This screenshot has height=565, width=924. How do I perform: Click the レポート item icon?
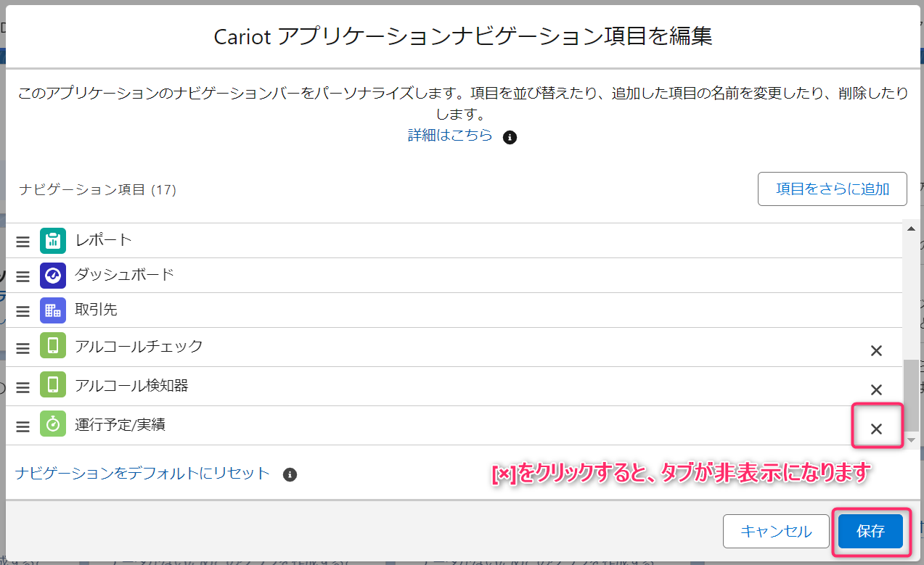(x=53, y=241)
